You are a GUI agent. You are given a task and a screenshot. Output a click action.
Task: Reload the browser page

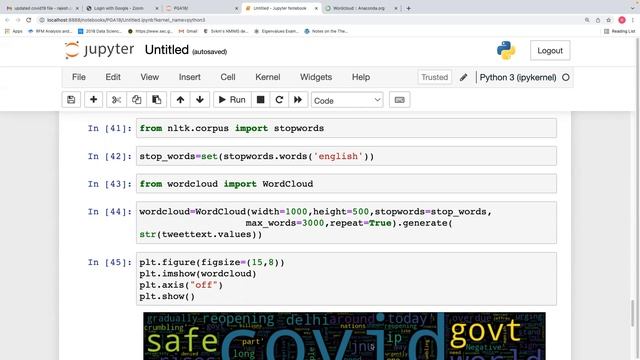pos(29,20)
